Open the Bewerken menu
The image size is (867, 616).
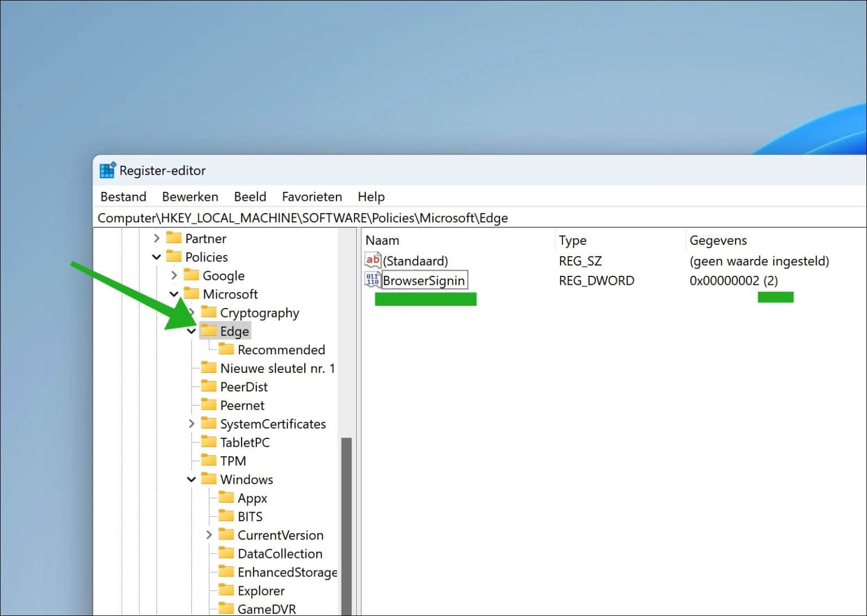[190, 197]
